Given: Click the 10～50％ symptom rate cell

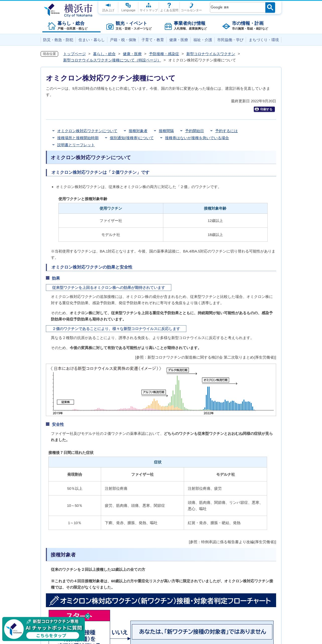Looking at the screenshot, I should tap(75, 506).
